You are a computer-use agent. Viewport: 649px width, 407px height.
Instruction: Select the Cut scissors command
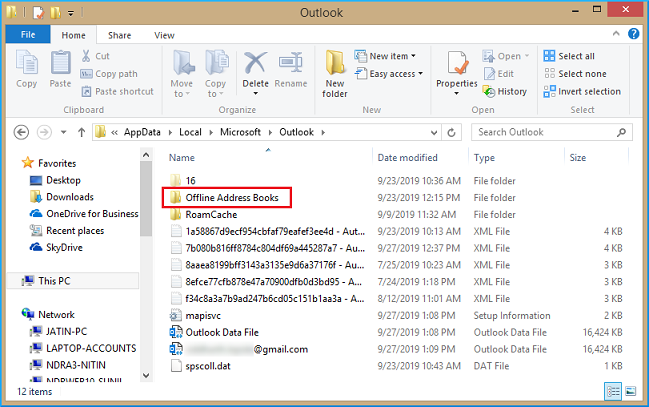pos(95,56)
